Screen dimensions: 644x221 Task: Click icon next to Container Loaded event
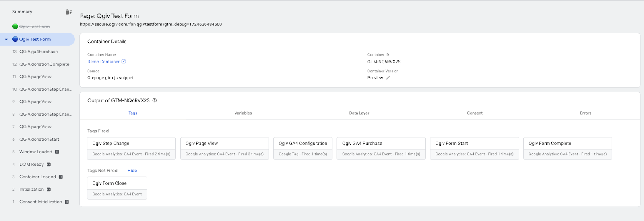61,177
